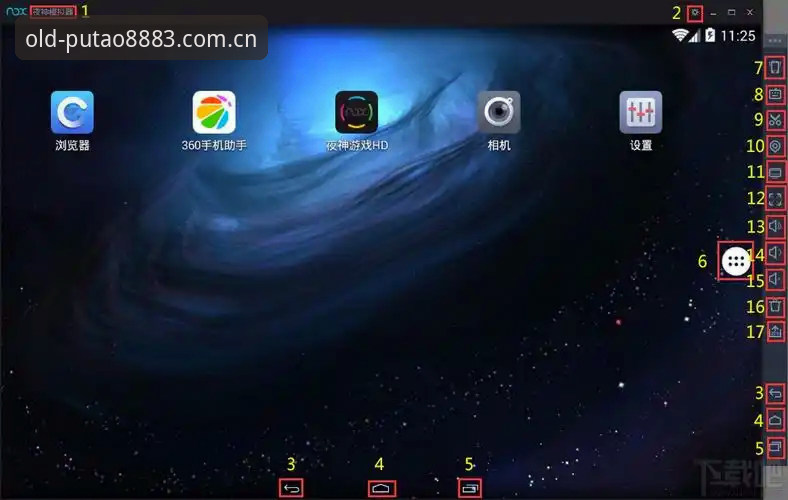Image resolution: width=788 pixels, height=500 pixels.
Task: Click the shake phone icon in the sidebar
Action: click(775, 67)
